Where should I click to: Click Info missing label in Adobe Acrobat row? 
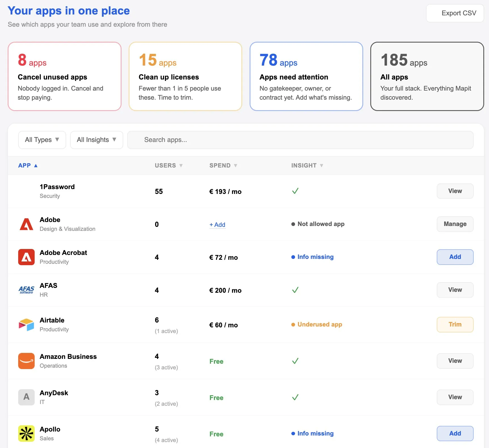pos(315,257)
